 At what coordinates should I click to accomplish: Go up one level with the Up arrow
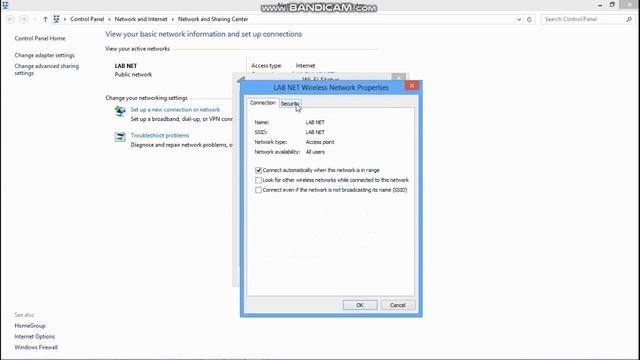point(45,19)
